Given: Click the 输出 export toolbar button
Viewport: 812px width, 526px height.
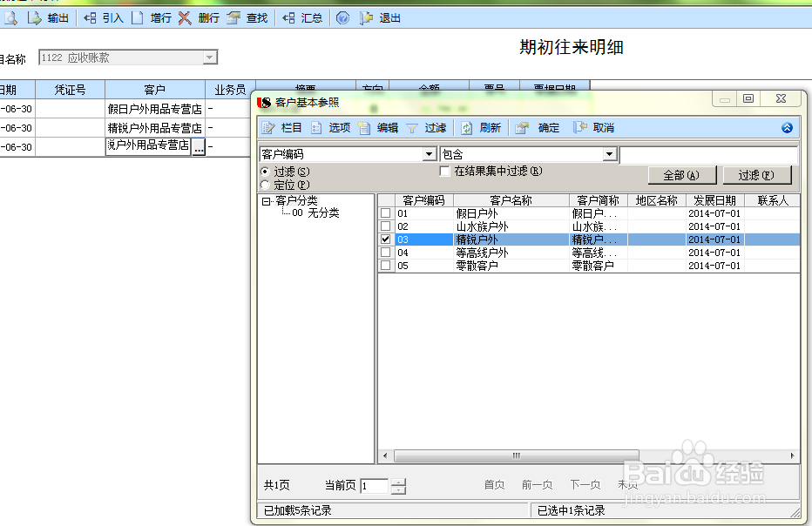Looking at the screenshot, I should click(48, 18).
